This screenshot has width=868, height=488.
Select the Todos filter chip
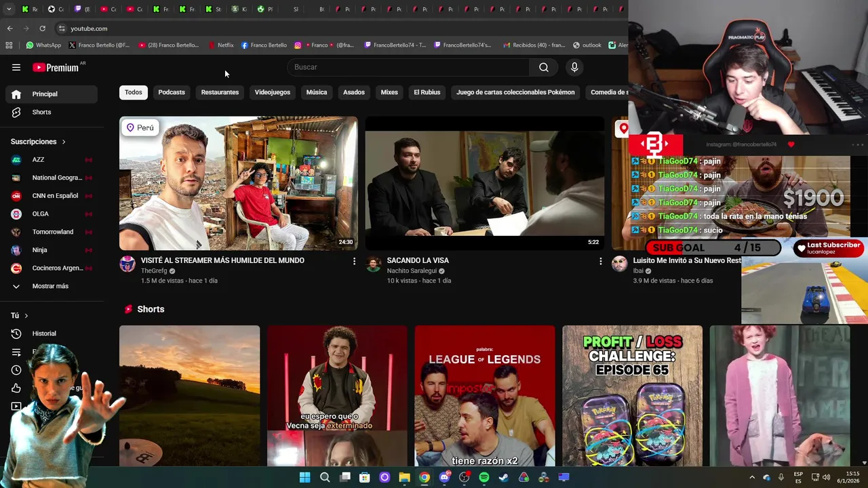click(x=134, y=92)
